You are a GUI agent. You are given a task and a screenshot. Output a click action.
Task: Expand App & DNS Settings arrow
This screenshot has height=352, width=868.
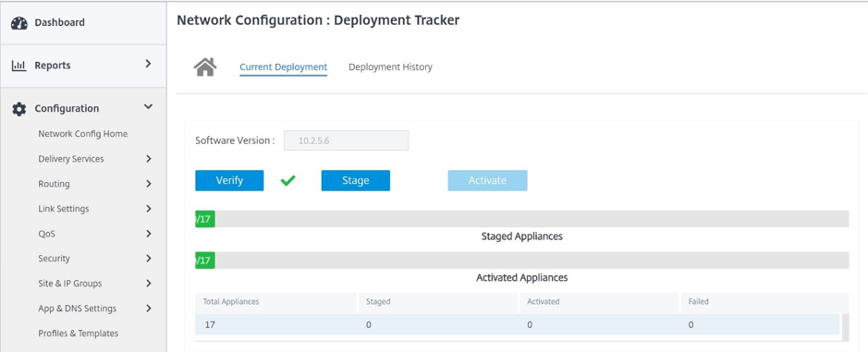(x=148, y=309)
